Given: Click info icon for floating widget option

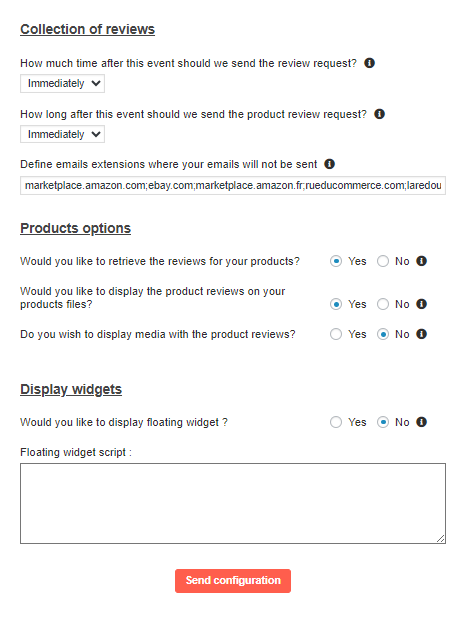Looking at the screenshot, I should point(421,422).
